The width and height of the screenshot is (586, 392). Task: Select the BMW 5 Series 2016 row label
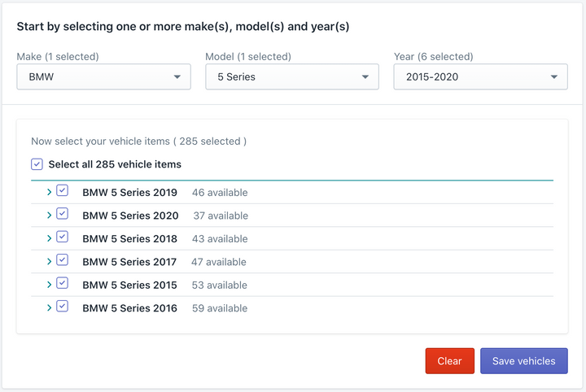[129, 308]
